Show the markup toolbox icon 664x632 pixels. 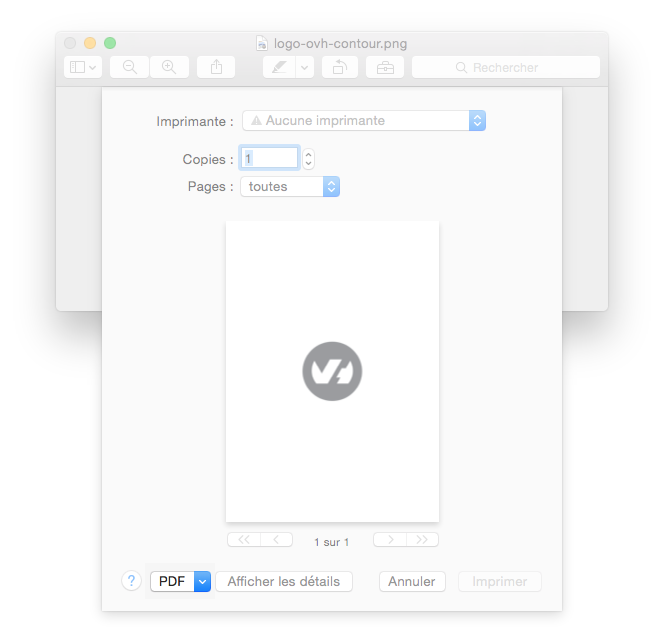point(385,67)
